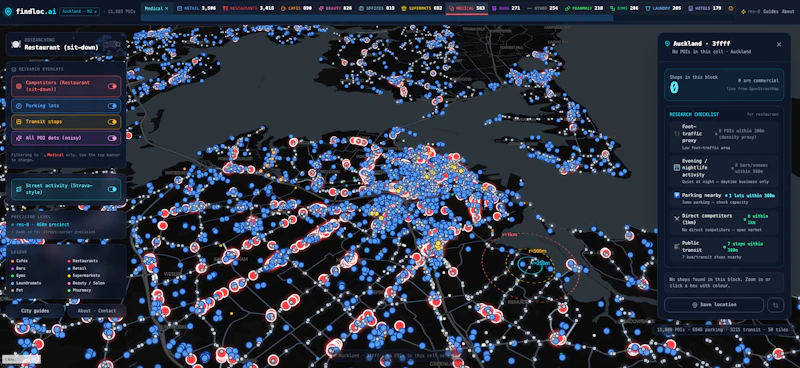
Task: Click the 1 km map scale indicator
Action: (20, 359)
